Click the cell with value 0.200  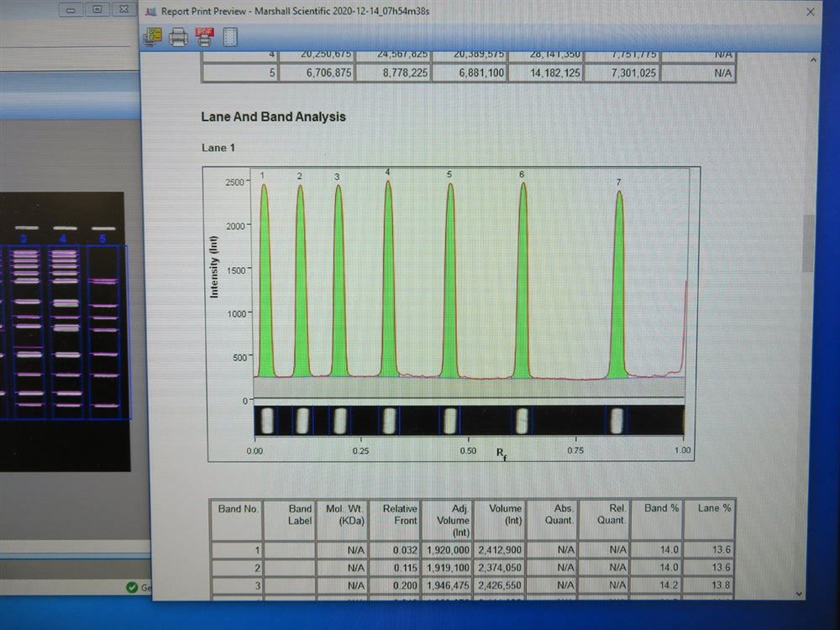click(394, 586)
